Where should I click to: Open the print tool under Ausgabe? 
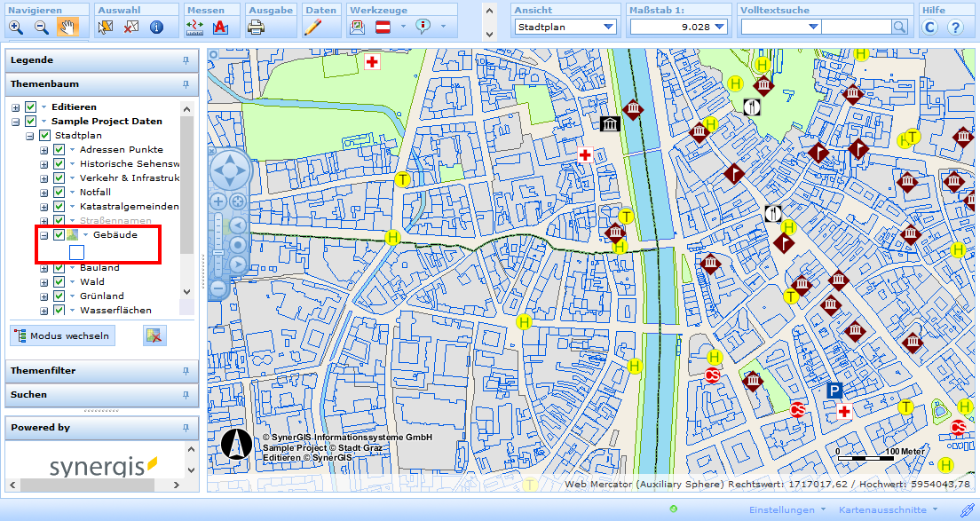256,27
